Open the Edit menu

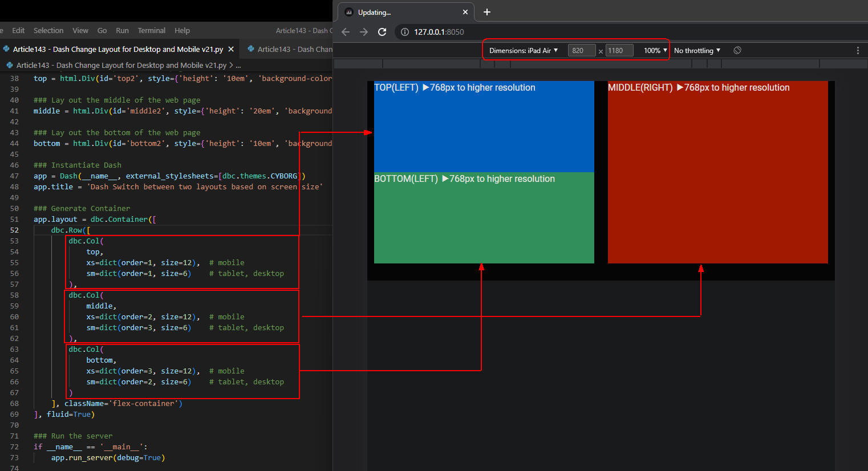(18, 30)
